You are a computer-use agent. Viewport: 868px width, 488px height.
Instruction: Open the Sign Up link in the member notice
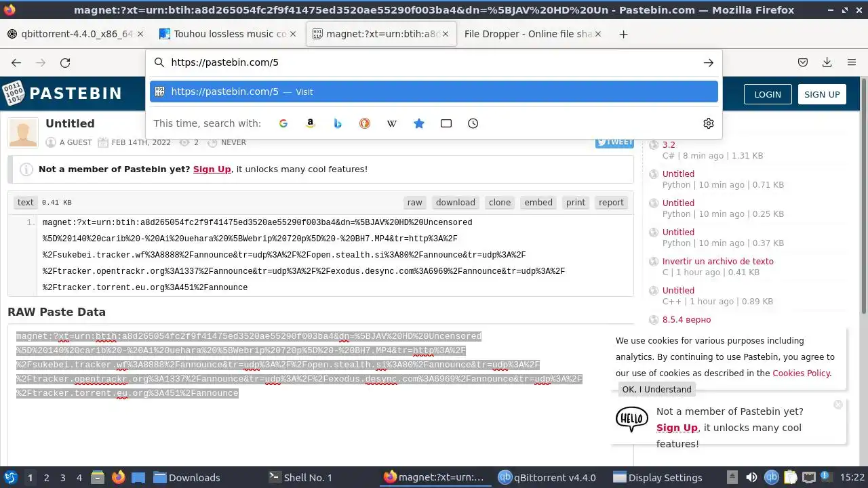[x=212, y=169]
